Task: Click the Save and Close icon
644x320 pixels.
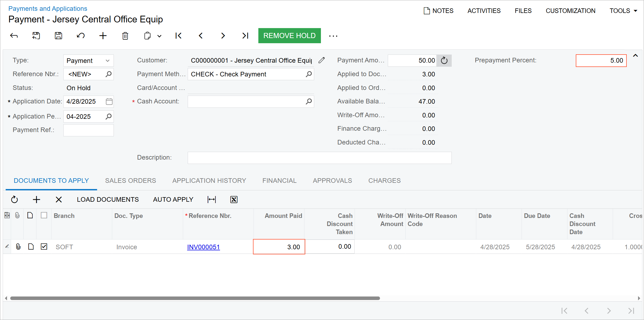Action: [36, 36]
